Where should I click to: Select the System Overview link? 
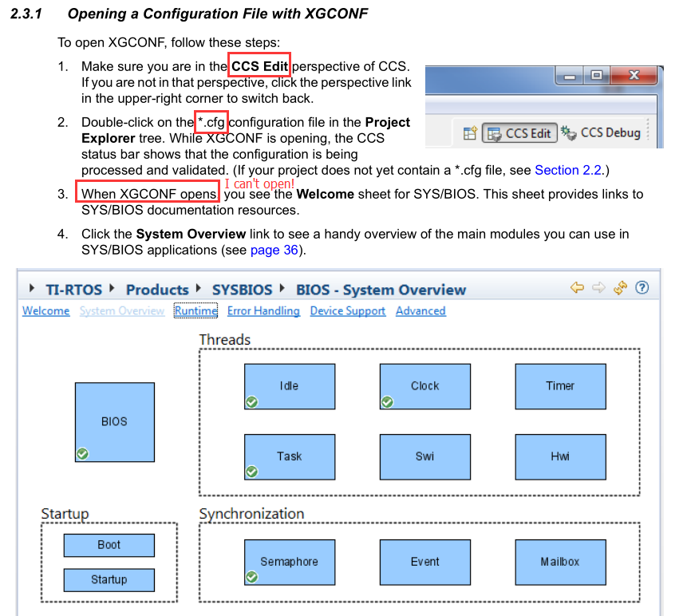(x=122, y=311)
